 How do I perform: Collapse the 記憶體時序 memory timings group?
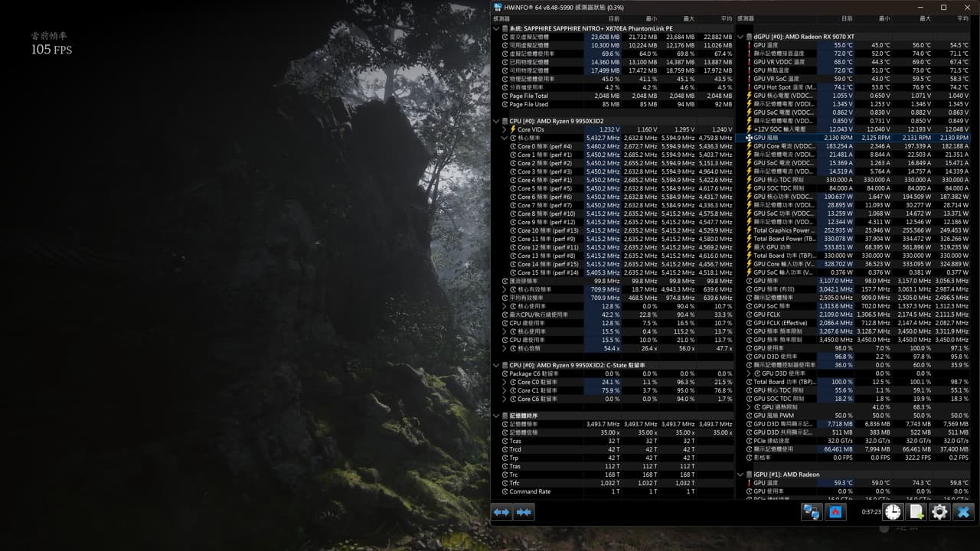pos(496,416)
